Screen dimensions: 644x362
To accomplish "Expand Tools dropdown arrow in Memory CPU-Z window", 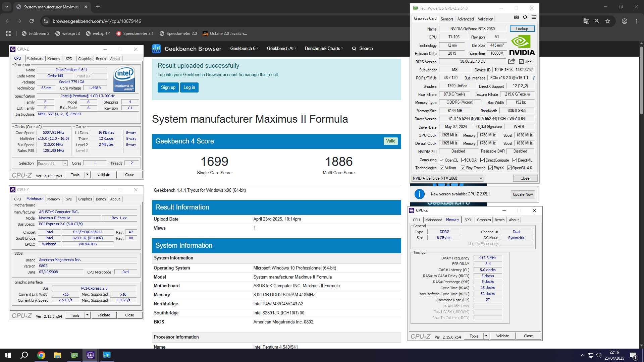I will pos(486,336).
